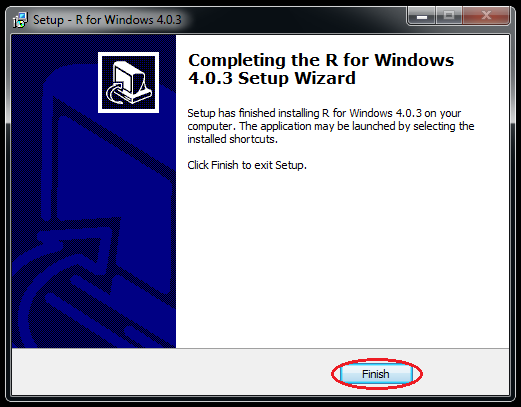Open the setup system menu icon in title bar
This screenshot has height=407, width=521.
20,20
